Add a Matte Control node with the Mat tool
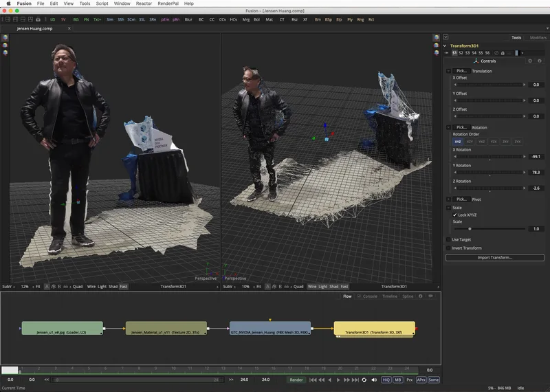 [x=269, y=20]
